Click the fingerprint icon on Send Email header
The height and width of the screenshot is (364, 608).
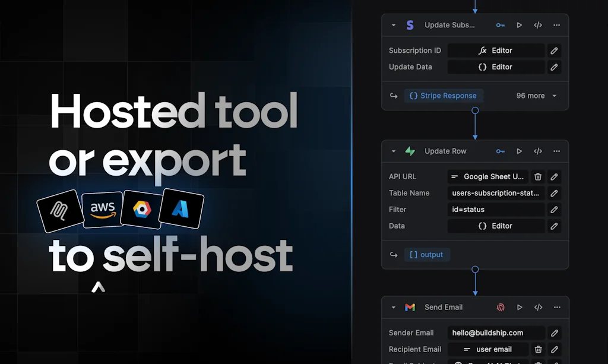tap(501, 307)
